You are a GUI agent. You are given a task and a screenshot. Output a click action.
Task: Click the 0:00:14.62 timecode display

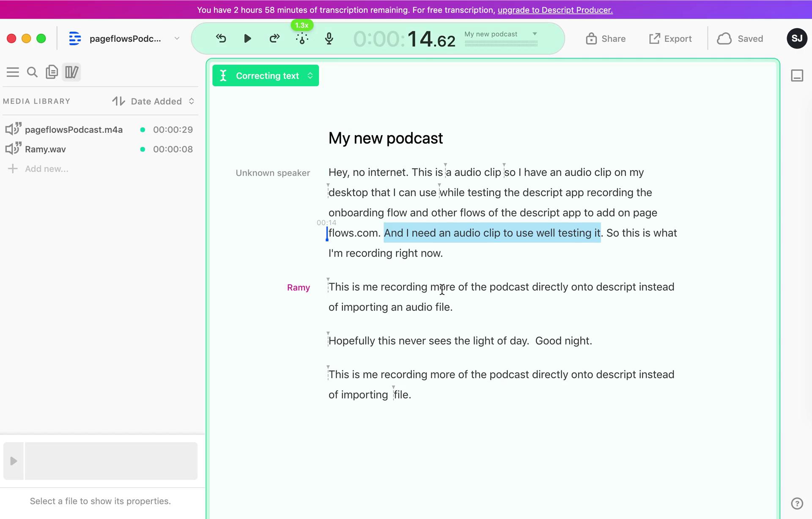[404, 39]
